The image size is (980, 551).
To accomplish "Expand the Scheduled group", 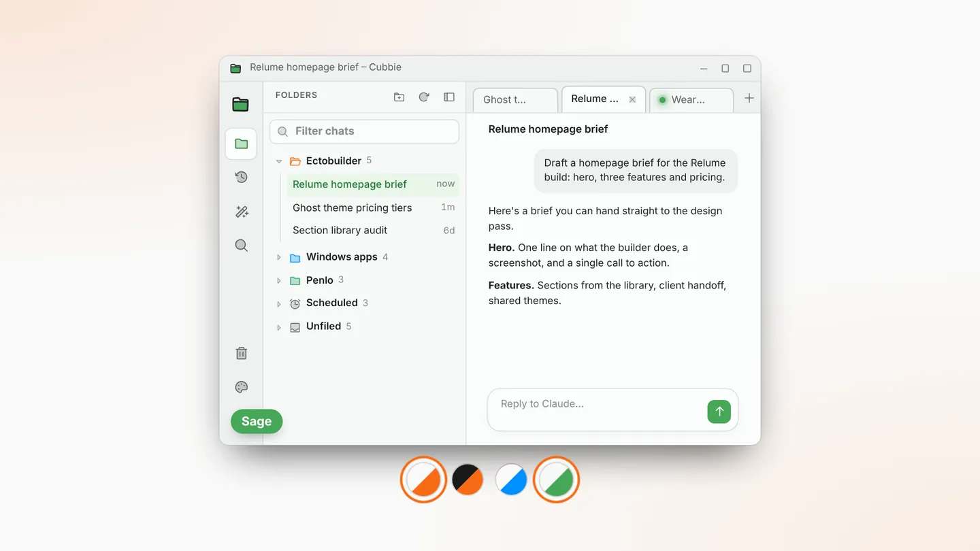I will pos(278,303).
